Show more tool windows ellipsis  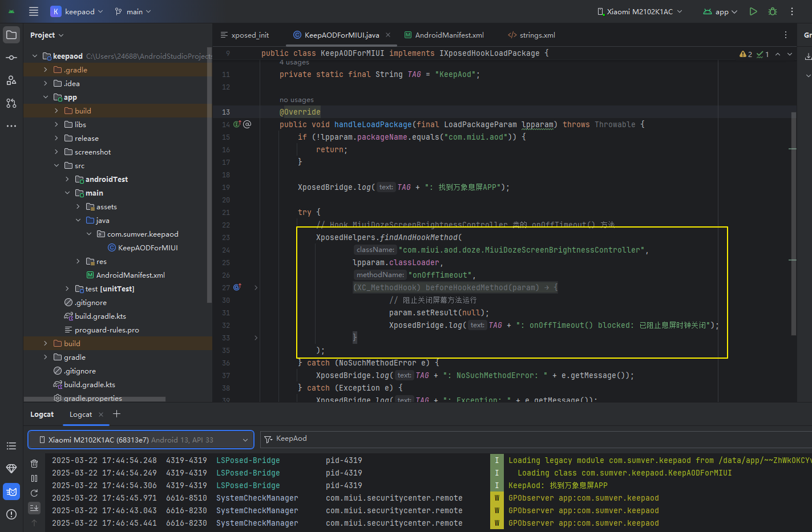[x=11, y=126]
